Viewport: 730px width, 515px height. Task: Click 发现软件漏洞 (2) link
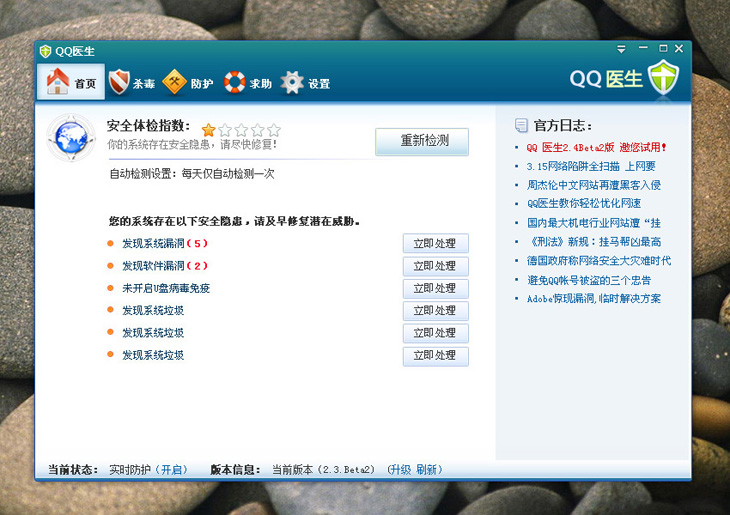point(165,266)
